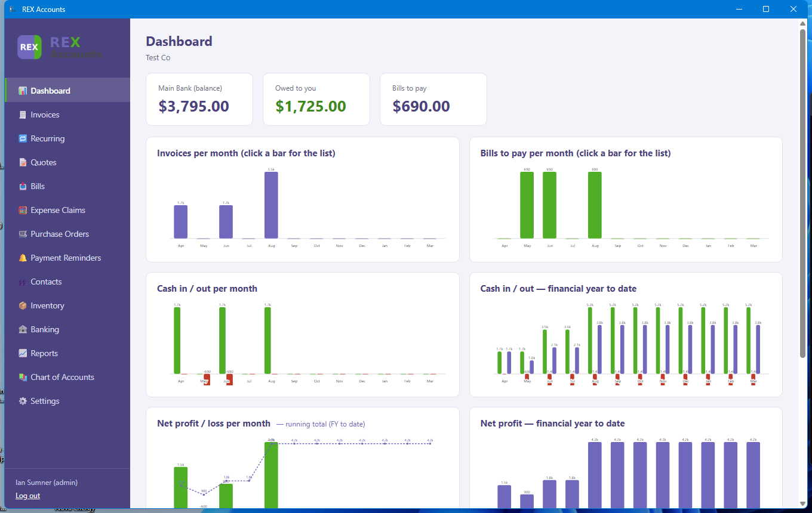812x513 pixels.
Task: Click the Inventory box icon
Action: pyautogui.click(x=23, y=305)
